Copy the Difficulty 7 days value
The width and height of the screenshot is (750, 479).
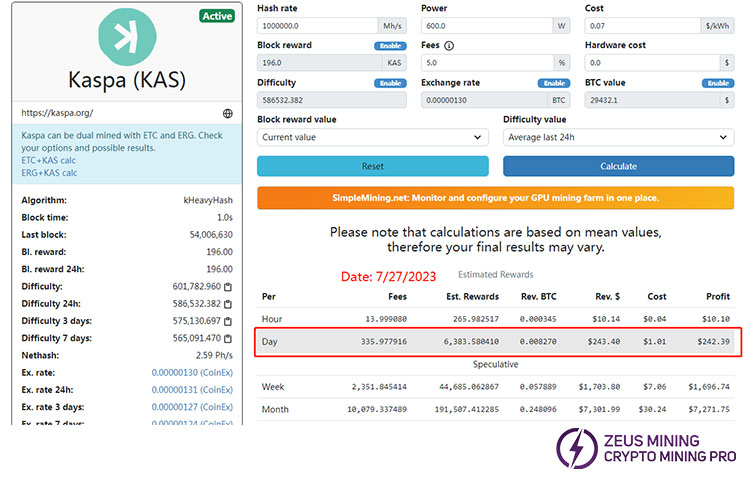pyautogui.click(x=228, y=338)
